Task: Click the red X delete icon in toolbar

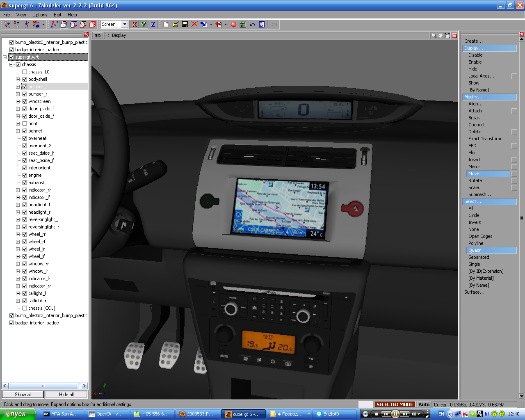Action: click(x=194, y=25)
